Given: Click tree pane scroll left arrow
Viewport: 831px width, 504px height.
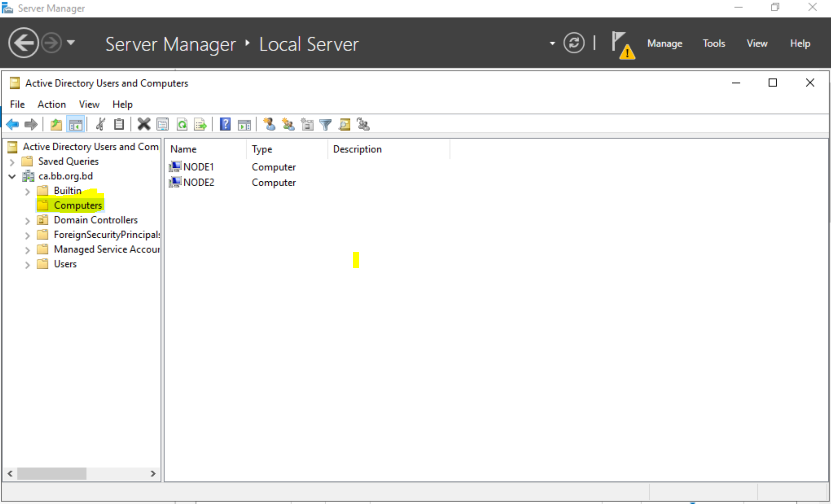Looking at the screenshot, I should coord(10,473).
